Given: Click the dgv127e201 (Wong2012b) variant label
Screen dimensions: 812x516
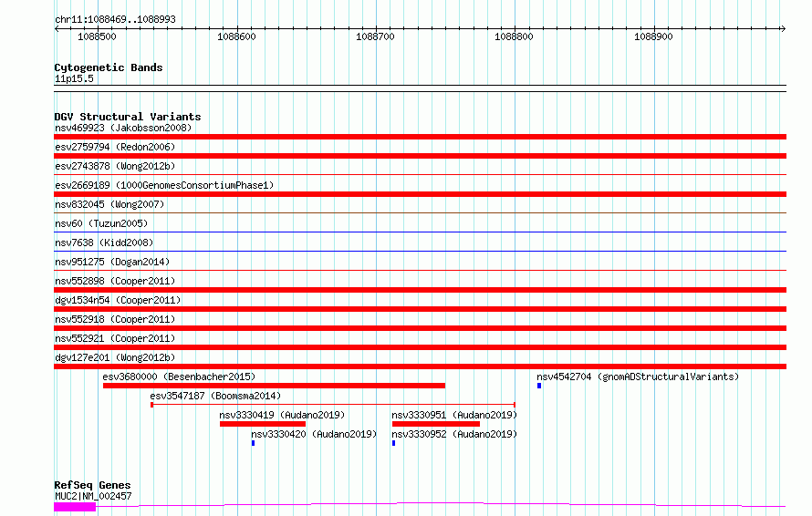Looking at the screenshot, I should [x=114, y=357].
